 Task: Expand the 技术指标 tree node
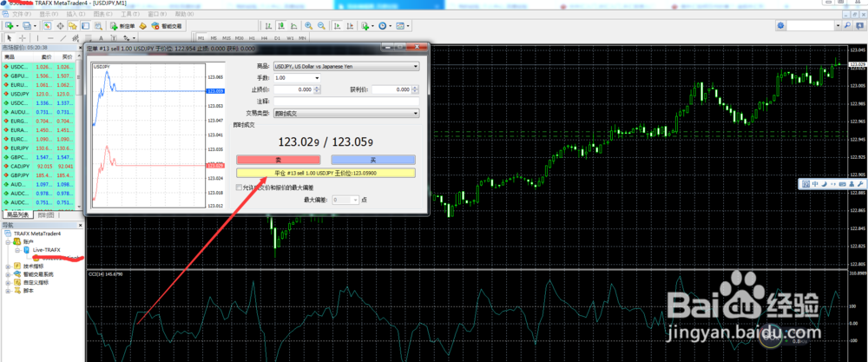(8, 267)
